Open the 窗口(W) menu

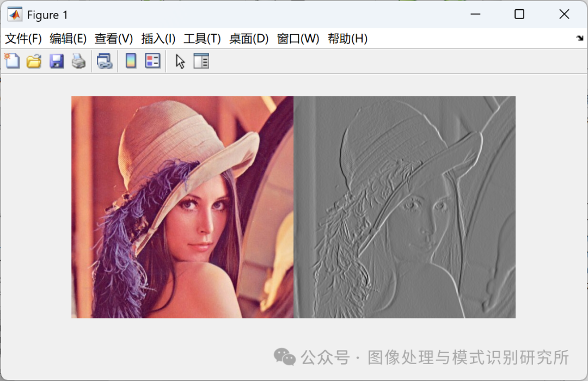298,38
